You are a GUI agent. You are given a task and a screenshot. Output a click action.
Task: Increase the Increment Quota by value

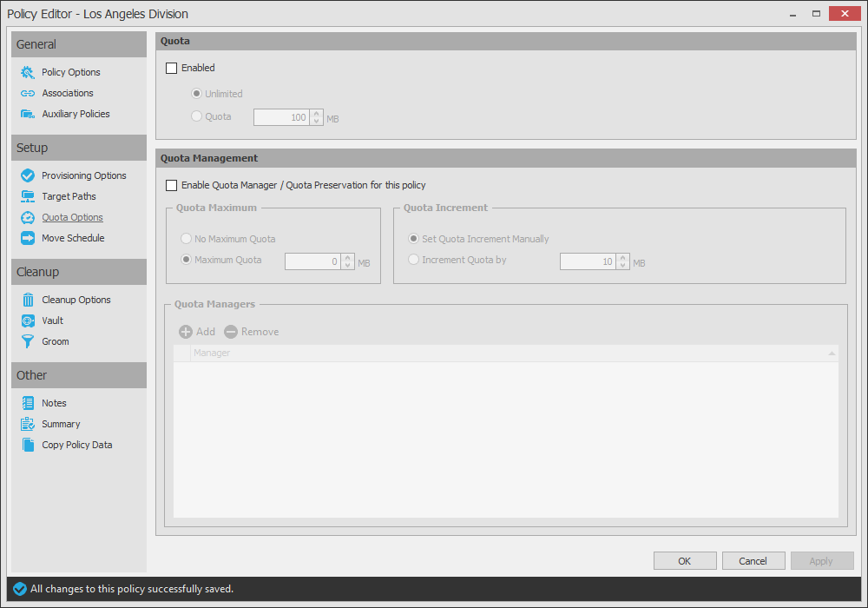[x=622, y=257]
